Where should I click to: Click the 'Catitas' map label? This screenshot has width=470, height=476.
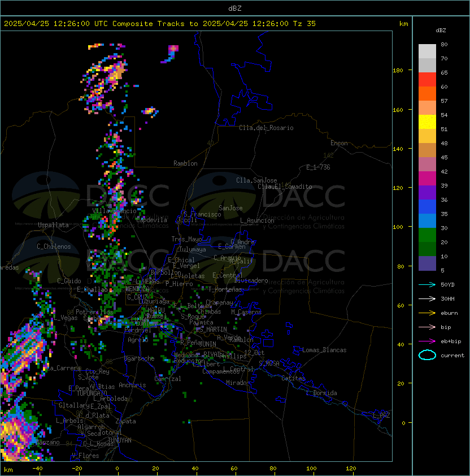pos(293,378)
